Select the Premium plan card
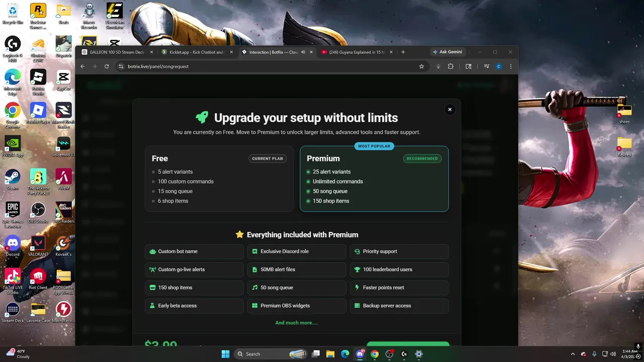Screen dimensions: 644x362 pyautogui.click(x=374, y=179)
